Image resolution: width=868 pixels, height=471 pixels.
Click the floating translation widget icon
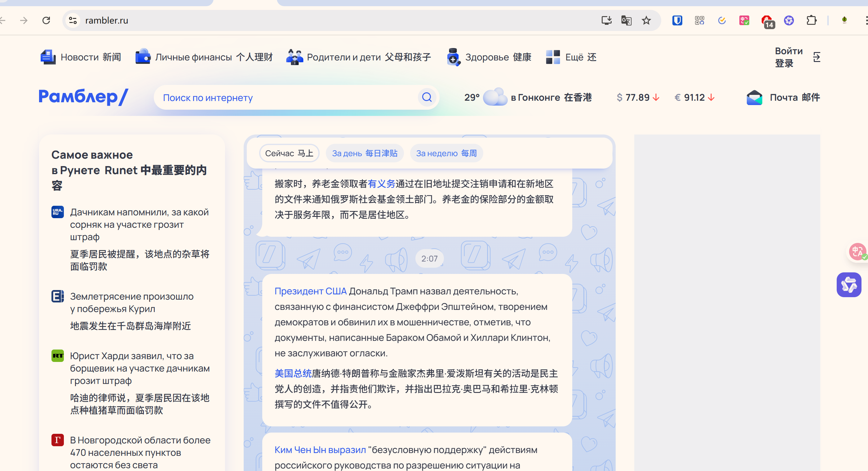click(857, 252)
